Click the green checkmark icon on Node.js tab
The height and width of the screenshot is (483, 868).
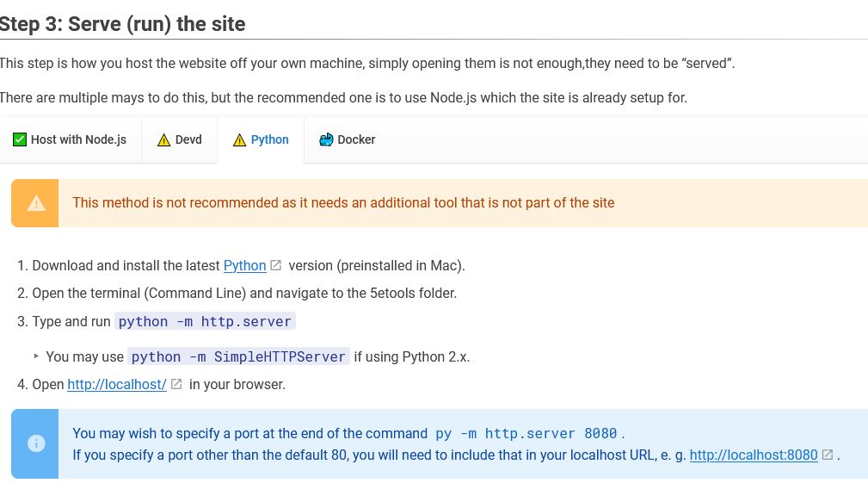[20, 139]
